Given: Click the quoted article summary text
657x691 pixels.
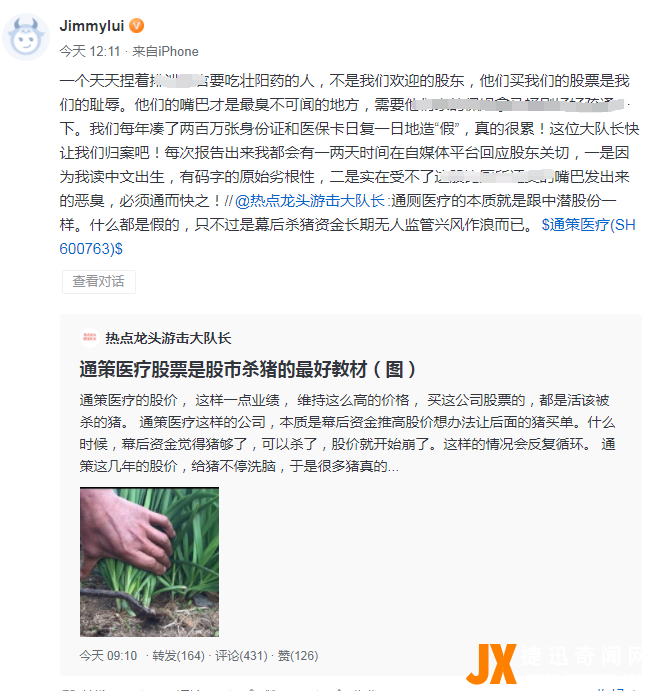Looking at the screenshot, I should click(x=347, y=433).
